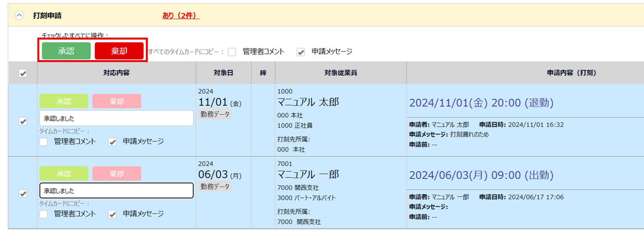Enable the bulk 管理者コメント copy checkbox
Image resolution: width=644 pixels, height=235 pixels.
[232, 52]
